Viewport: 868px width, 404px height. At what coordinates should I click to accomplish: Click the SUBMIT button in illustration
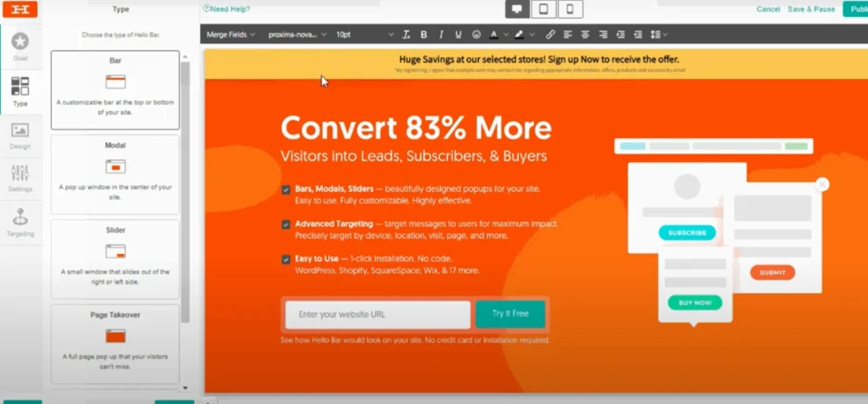(772, 272)
